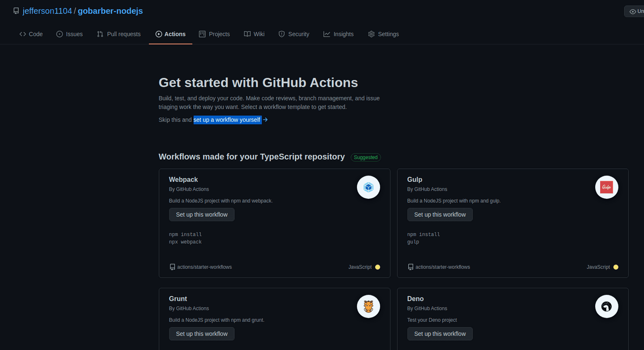Image resolution: width=644 pixels, height=350 pixels.
Task: Follow the 'set up a workflow yourself' link
Action: pyautogui.click(x=227, y=120)
